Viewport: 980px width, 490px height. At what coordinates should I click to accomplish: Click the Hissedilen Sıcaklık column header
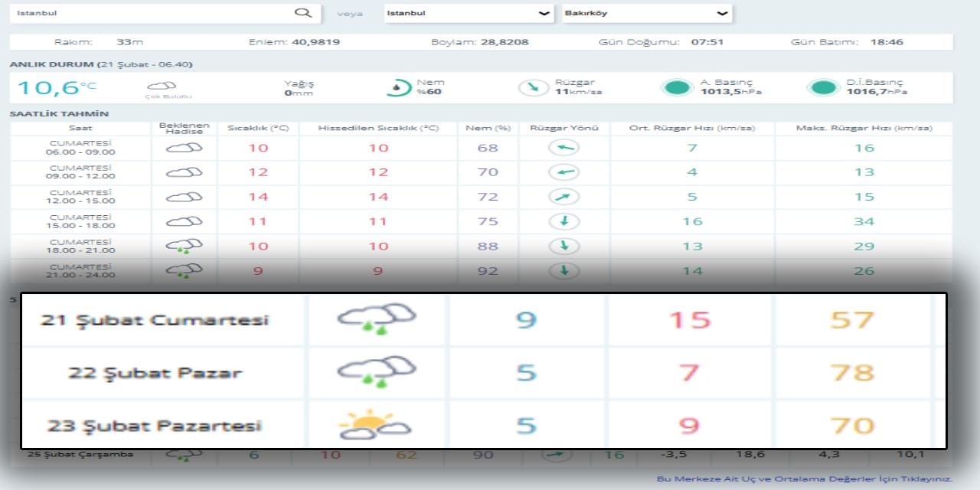378,128
